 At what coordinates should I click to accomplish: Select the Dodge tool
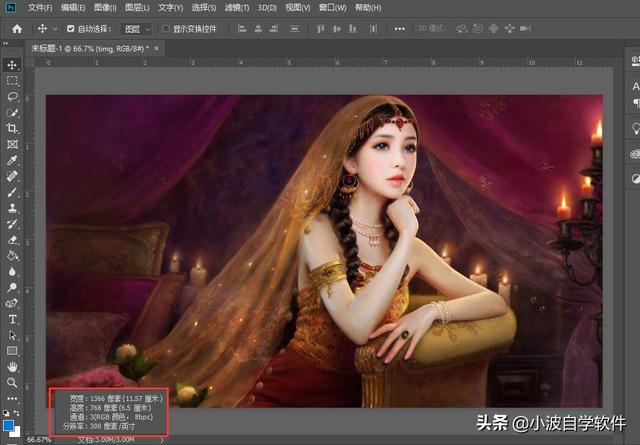pyautogui.click(x=12, y=287)
